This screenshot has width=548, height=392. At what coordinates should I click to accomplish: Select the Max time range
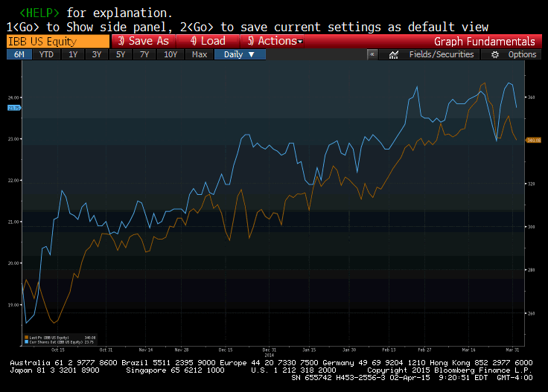pos(200,54)
